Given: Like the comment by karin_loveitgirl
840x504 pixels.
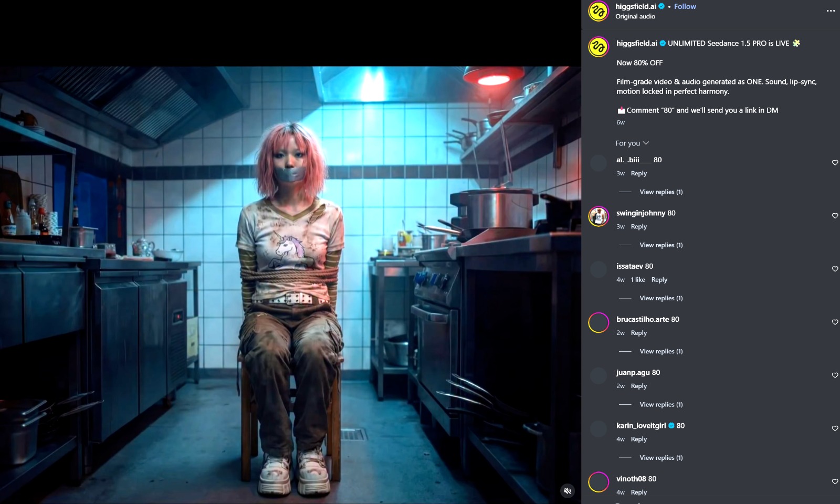Looking at the screenshot, I should click(835, 428).
